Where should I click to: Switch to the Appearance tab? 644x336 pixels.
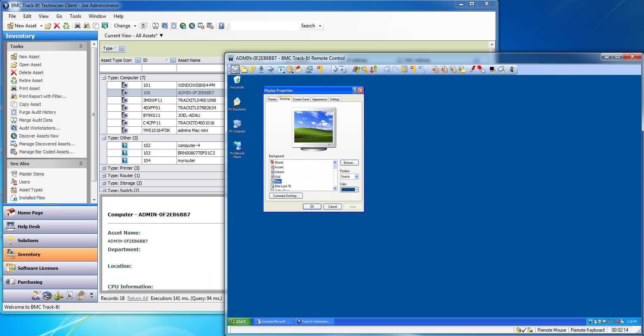(319, 99)
